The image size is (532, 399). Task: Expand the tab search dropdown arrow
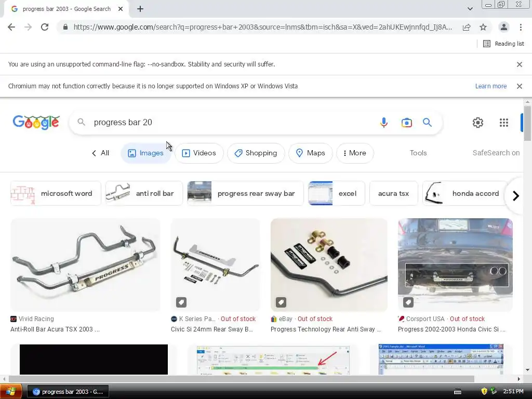coord(470,9)
